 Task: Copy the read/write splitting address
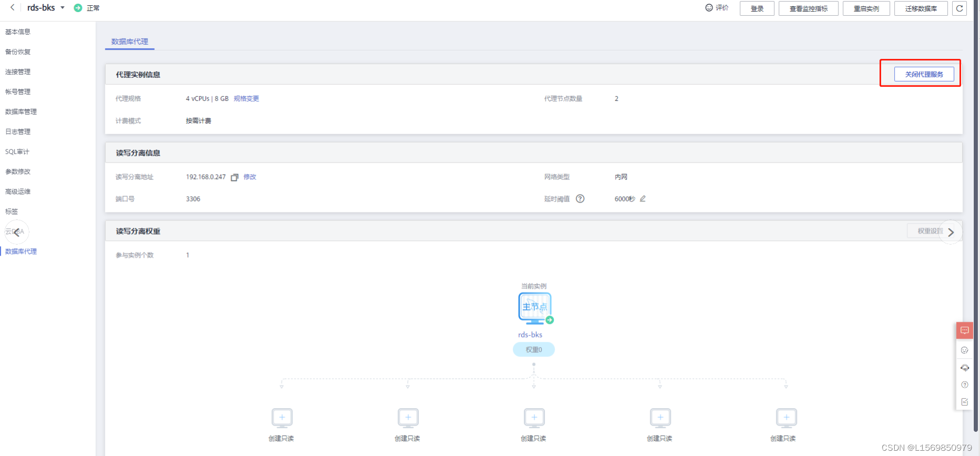pyautogui.click(x=235, y=177)
